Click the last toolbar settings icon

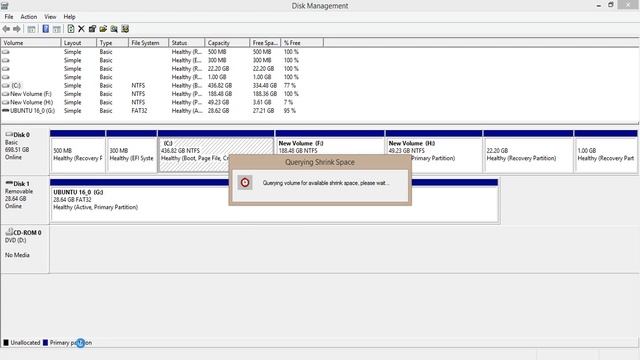point(125,29)
